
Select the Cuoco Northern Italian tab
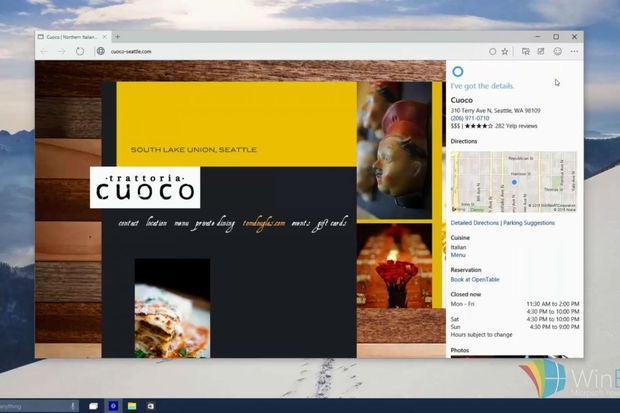pyautogui.click(x=72, y=37)
